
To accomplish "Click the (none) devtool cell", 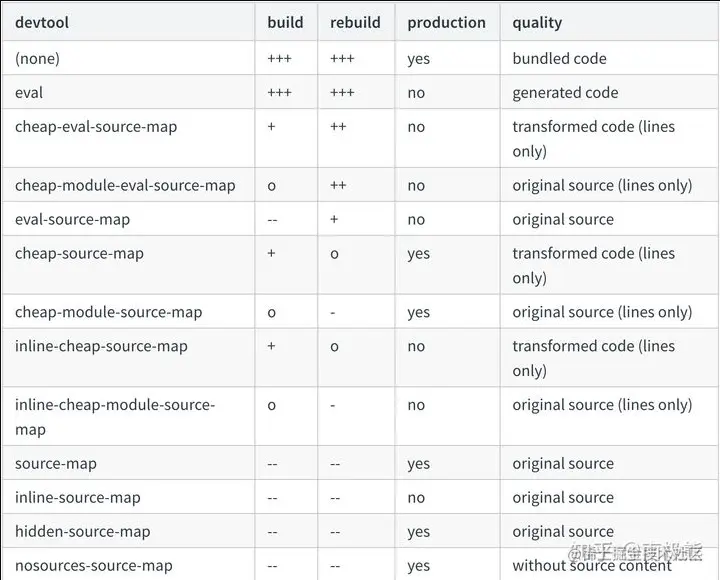I will coord(37,58).
